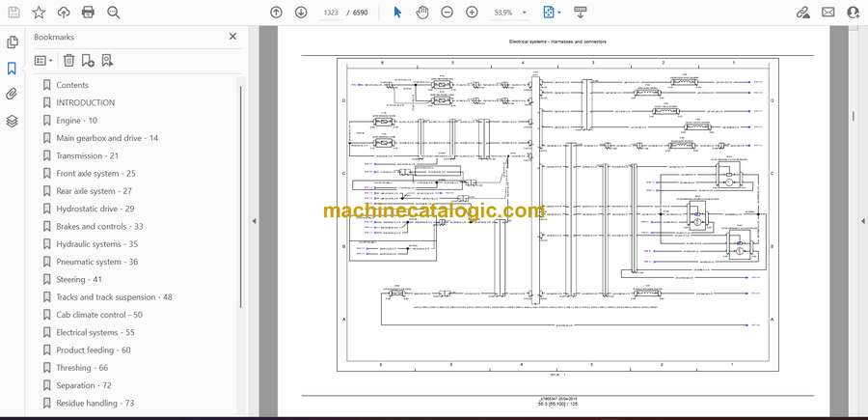This screenshot has width=868, height=420.
Task: Add this document to starred files
Action: pos(39,13)
